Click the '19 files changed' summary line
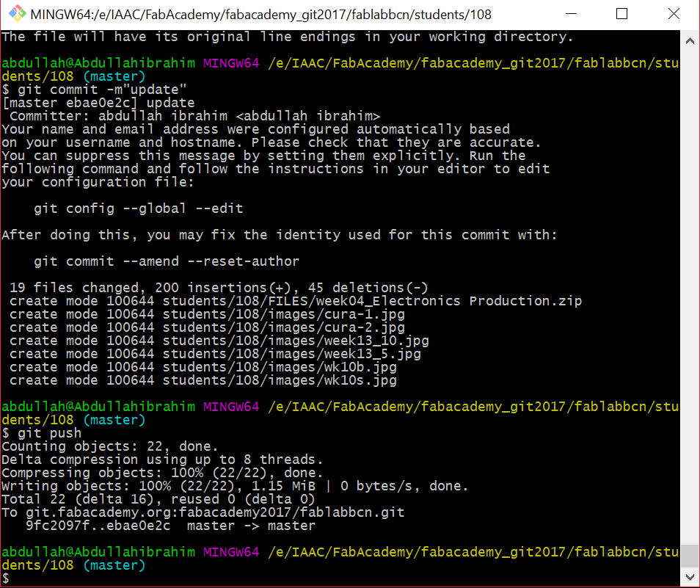 pyautogui.click(x=219, y=288)
